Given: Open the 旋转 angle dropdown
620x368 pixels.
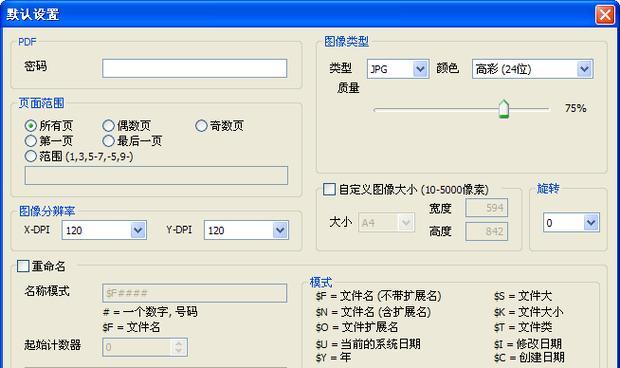Looking at the screenshot, I should tap(591, 223).
